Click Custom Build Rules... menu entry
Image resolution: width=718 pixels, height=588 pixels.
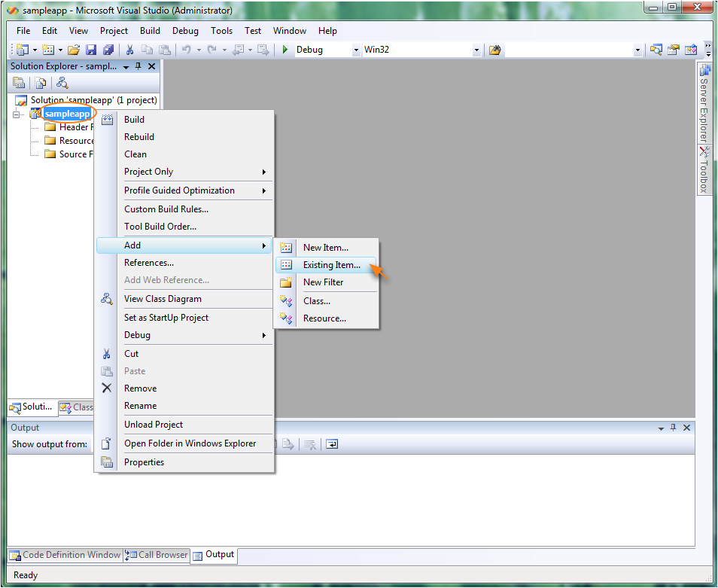[x=184, y=209]
